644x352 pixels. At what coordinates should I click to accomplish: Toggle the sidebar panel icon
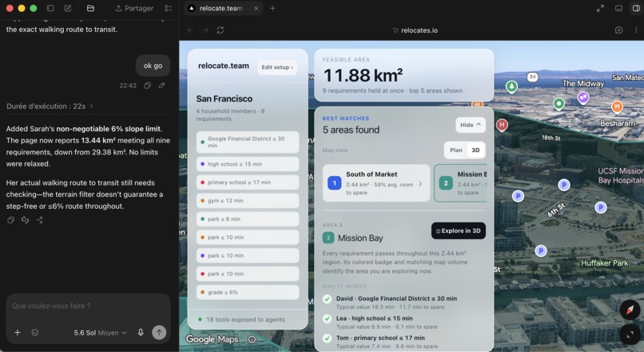[x=50, y=8]
